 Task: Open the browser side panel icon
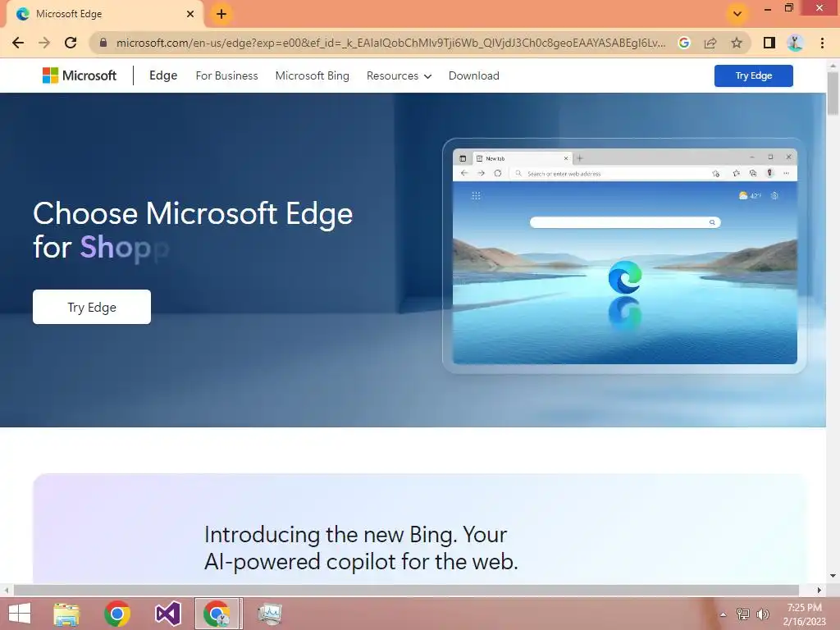(x=769, y=43)
